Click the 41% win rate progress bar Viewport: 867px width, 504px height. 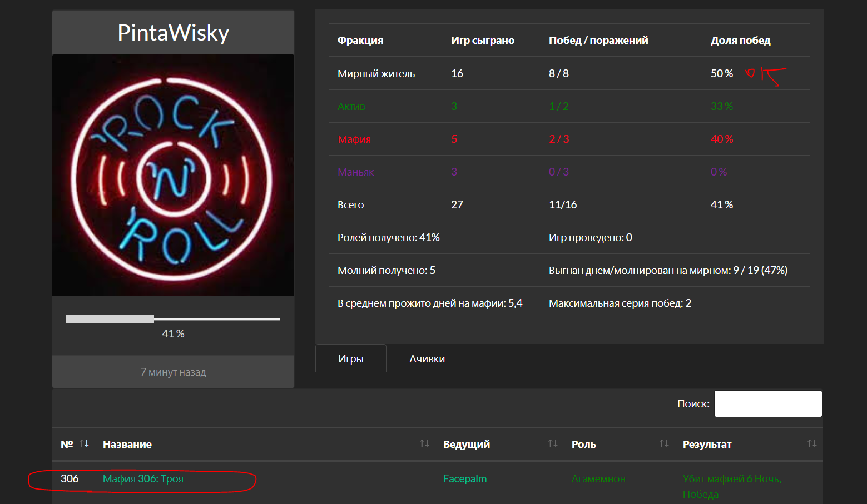[173, 319]
